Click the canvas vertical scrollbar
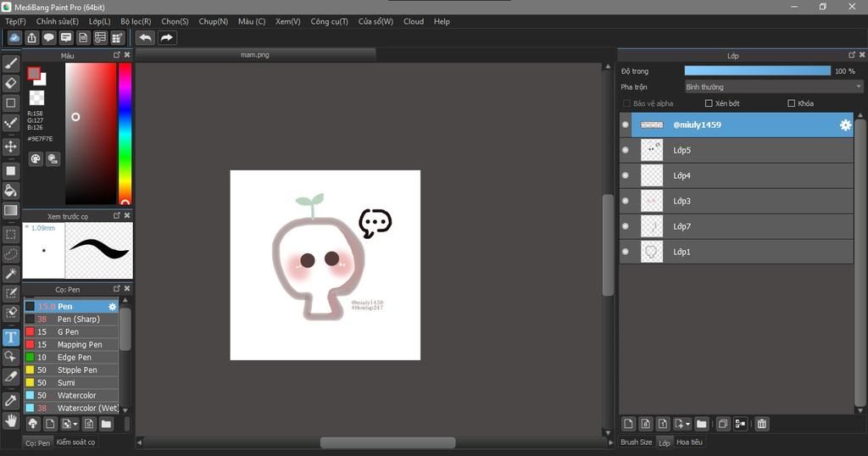Image resolution: width=868 pixels, height=456 pixels. click(607, 245)
